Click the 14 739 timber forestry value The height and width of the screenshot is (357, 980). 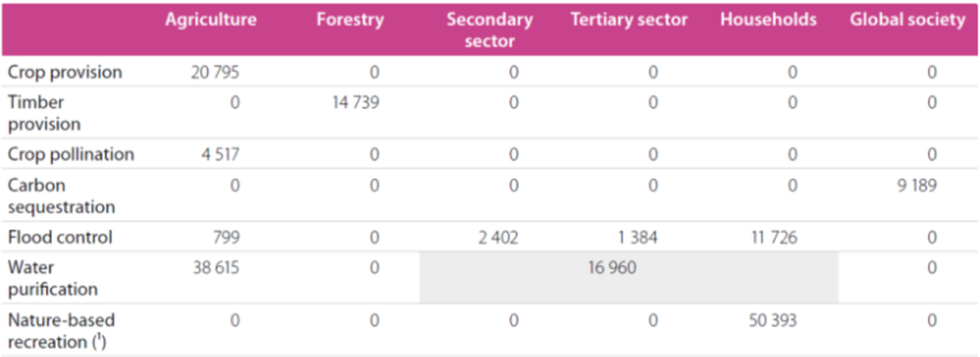[x=354, y=103]
